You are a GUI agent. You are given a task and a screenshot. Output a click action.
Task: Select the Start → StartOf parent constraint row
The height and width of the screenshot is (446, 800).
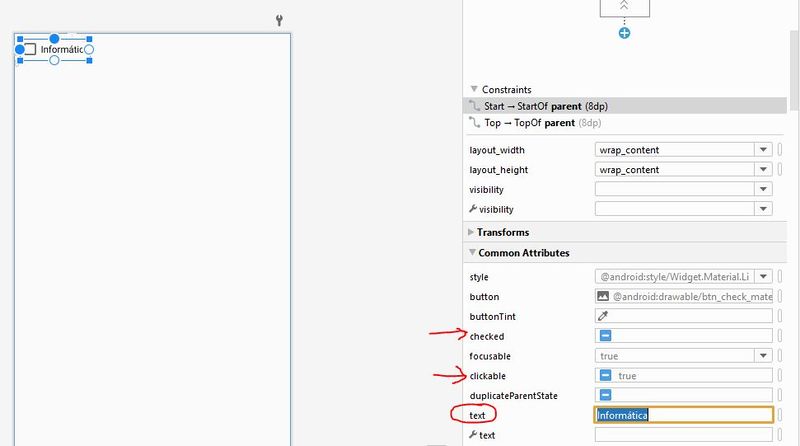(x=625, y=106)
